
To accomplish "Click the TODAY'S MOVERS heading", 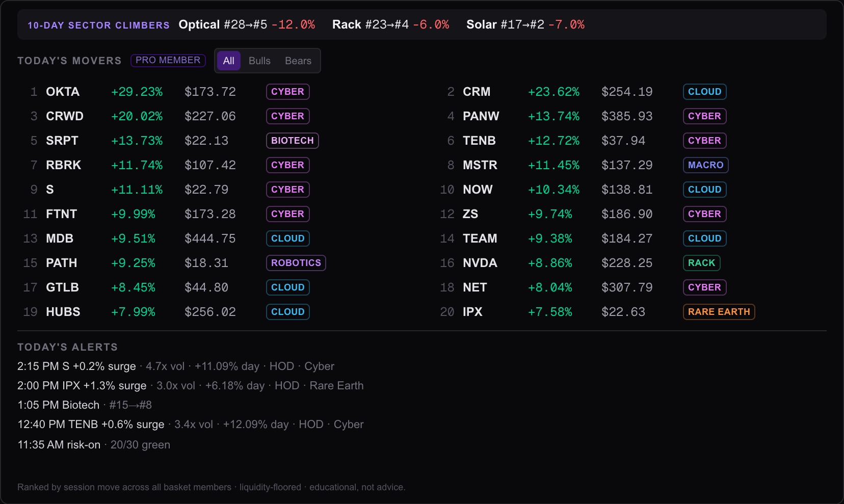I will [69, 61].
